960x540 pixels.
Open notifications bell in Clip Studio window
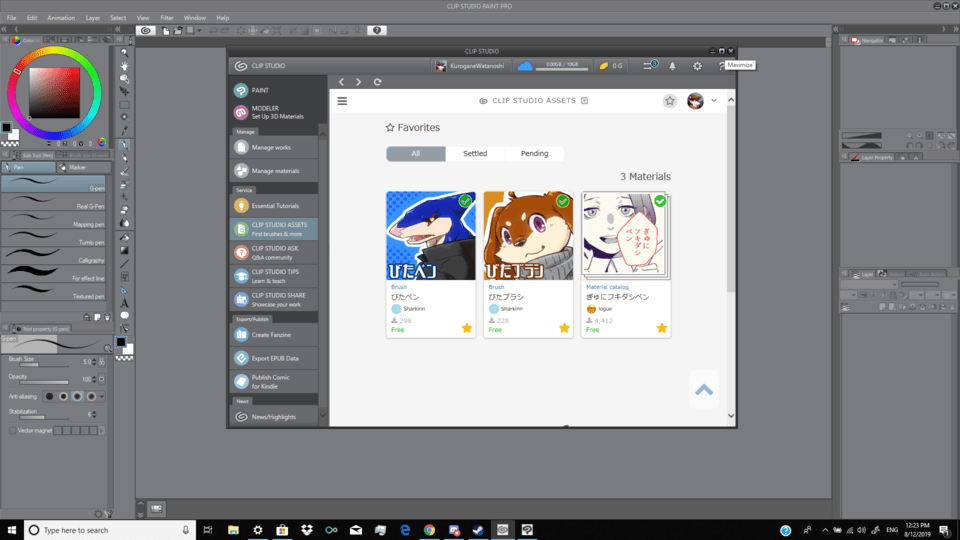point(672,66)
